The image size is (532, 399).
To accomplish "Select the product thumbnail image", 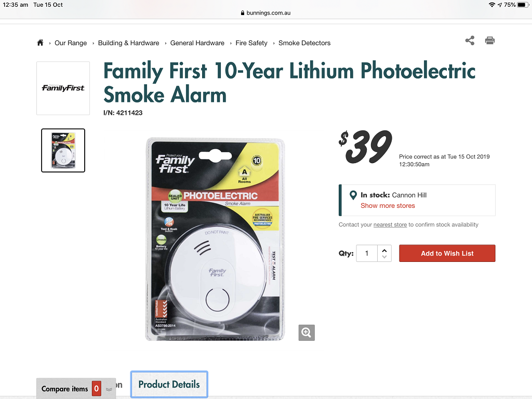I will pos(63,150).
